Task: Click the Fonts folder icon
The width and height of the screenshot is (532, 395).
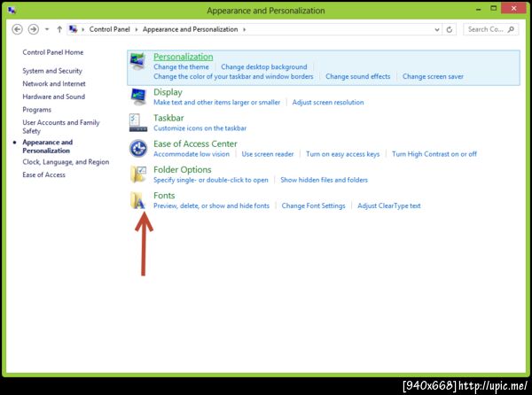Action: (138, 200)
